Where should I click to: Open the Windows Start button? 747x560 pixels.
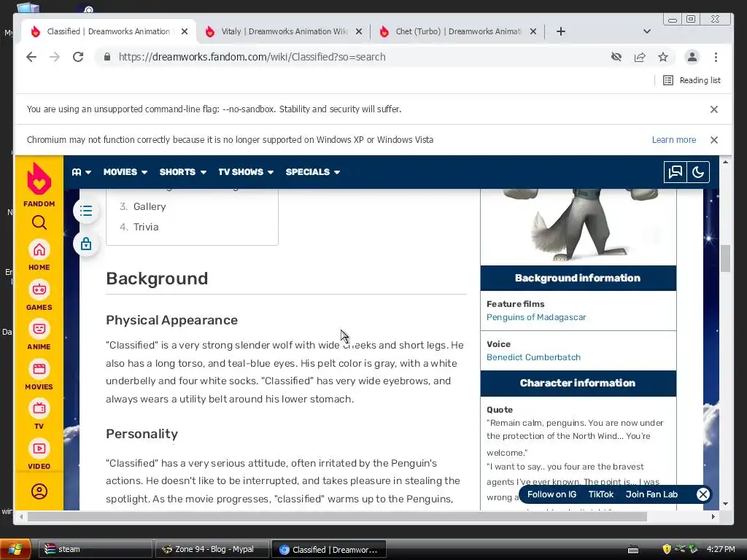pyautogui.click(x=15, y=549)
